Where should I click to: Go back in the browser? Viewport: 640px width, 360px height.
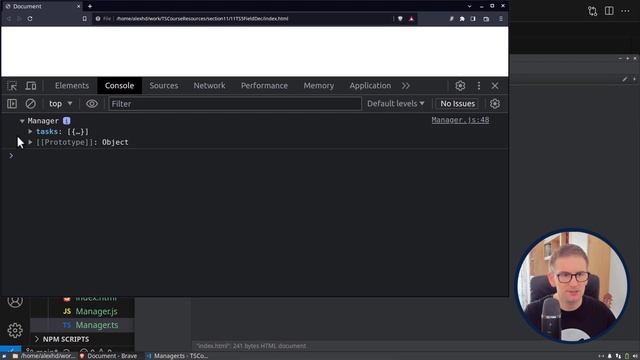9,19
